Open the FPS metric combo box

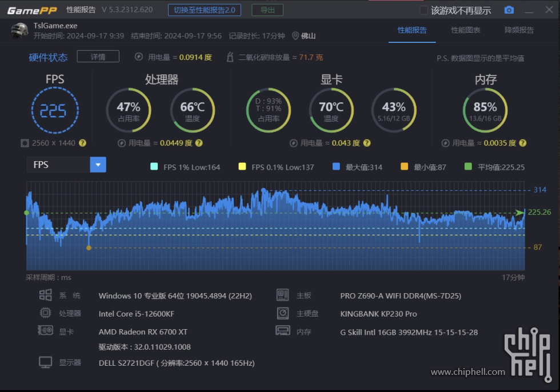click(66, 165)
